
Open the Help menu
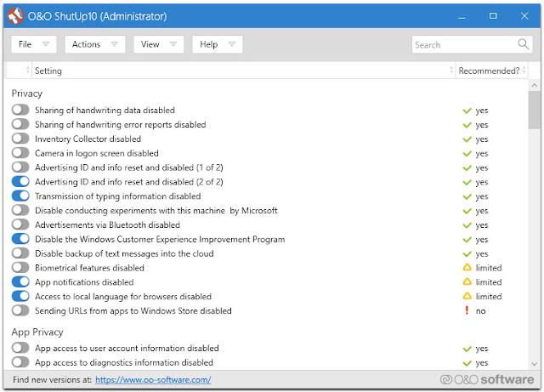pos(218,44)
